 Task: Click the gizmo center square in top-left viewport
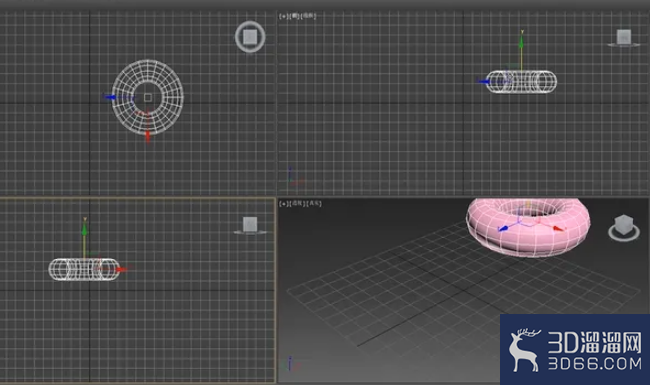click(x=148, y=97)
